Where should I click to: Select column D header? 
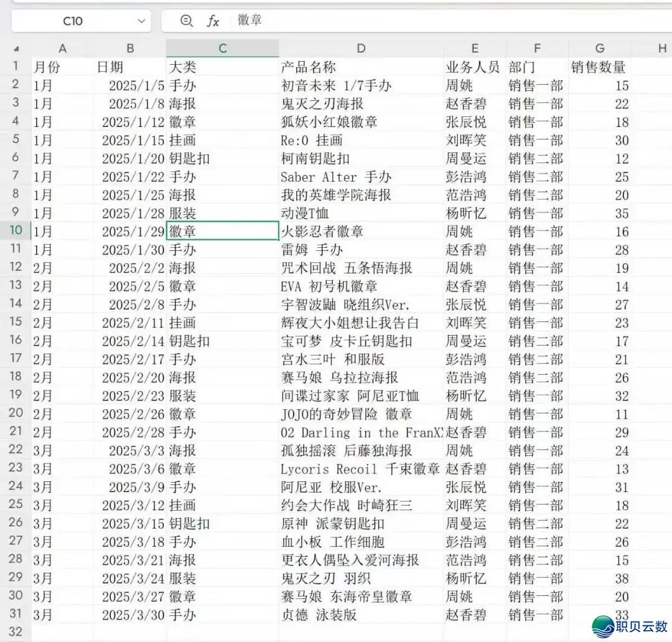click(x=361, y=49)
